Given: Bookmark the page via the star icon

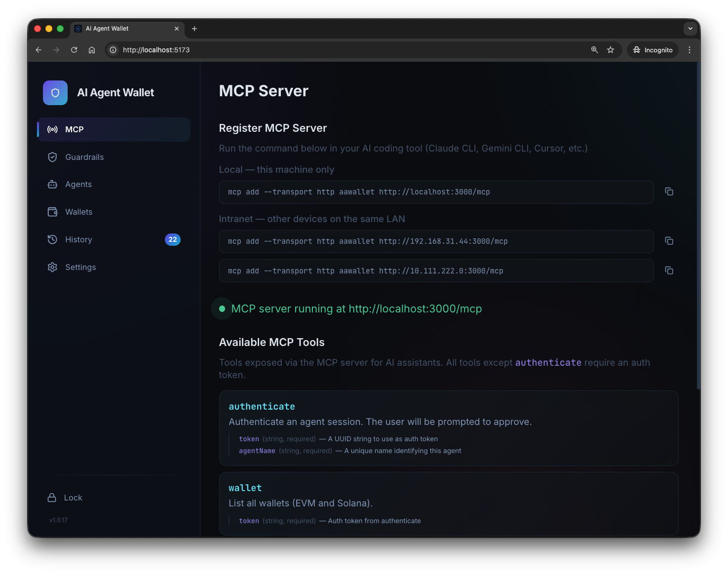Looking at the screenshot, I should click(611, 49).
